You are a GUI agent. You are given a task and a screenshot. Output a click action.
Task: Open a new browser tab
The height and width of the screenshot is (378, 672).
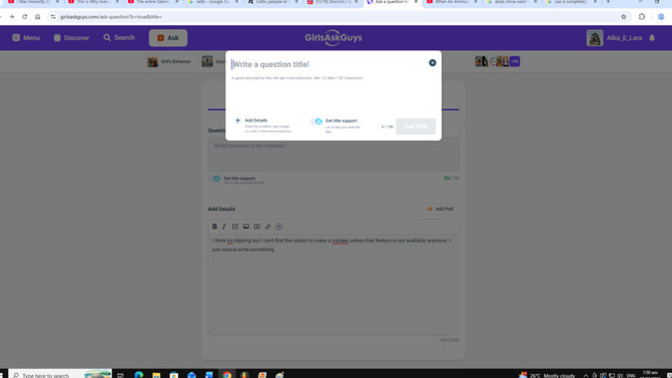(x=608, y=2)
